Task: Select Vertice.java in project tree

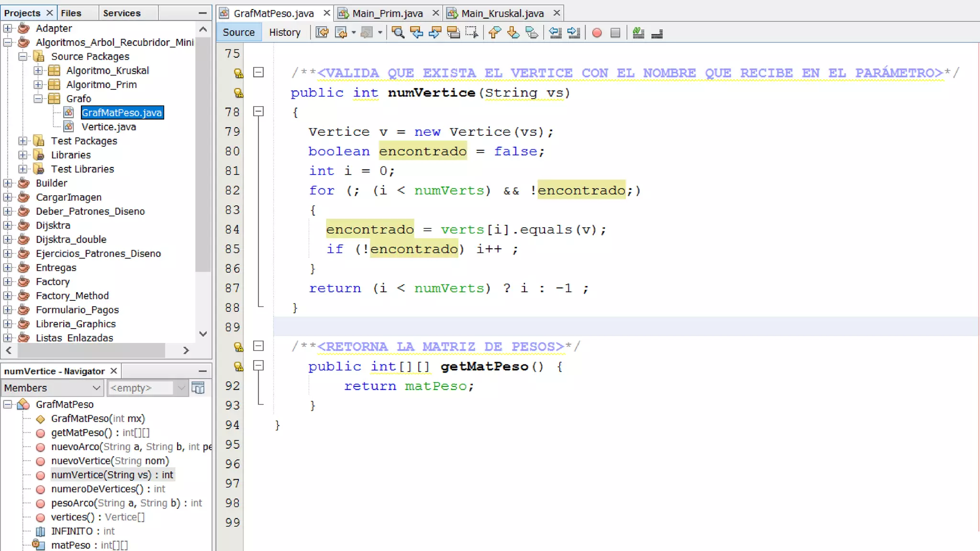Action: [109, 127]
